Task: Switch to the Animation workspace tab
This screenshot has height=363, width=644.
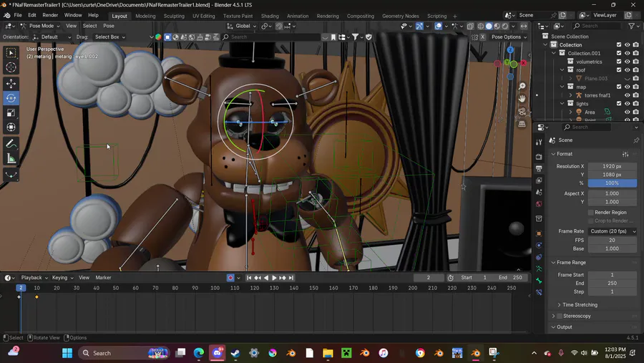Action: tap(298, 16)
